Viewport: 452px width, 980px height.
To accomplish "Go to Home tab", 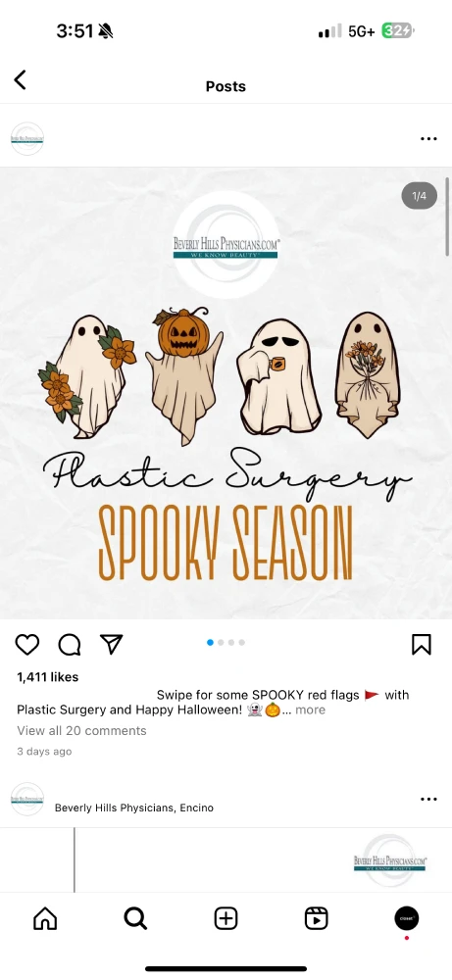I will tap(45, 918).
